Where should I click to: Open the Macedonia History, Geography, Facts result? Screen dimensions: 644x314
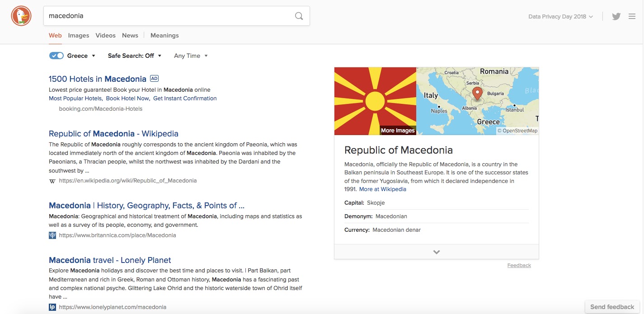point(146,206)
